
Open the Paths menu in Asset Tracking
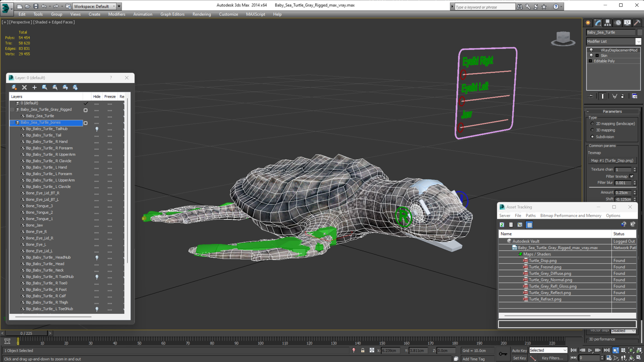point(530,215)
